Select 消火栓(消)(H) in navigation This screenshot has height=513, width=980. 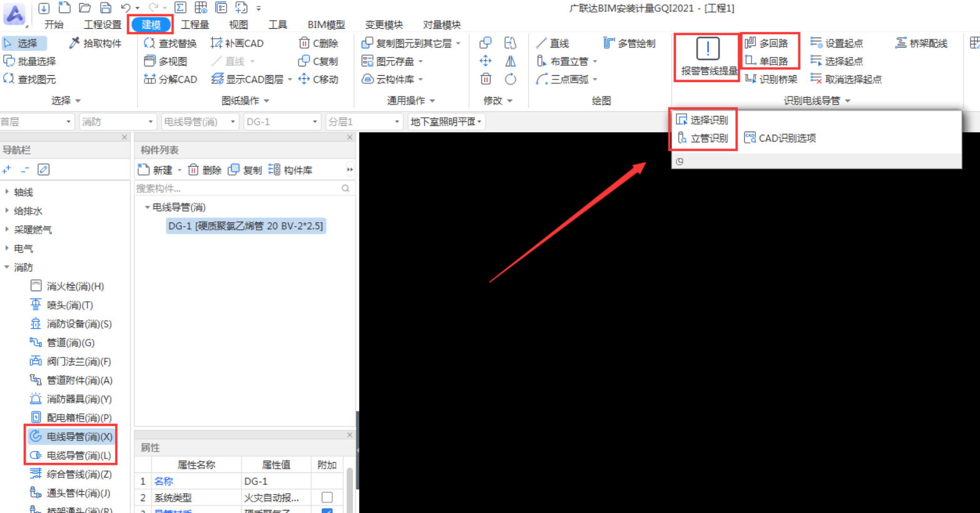68,286
